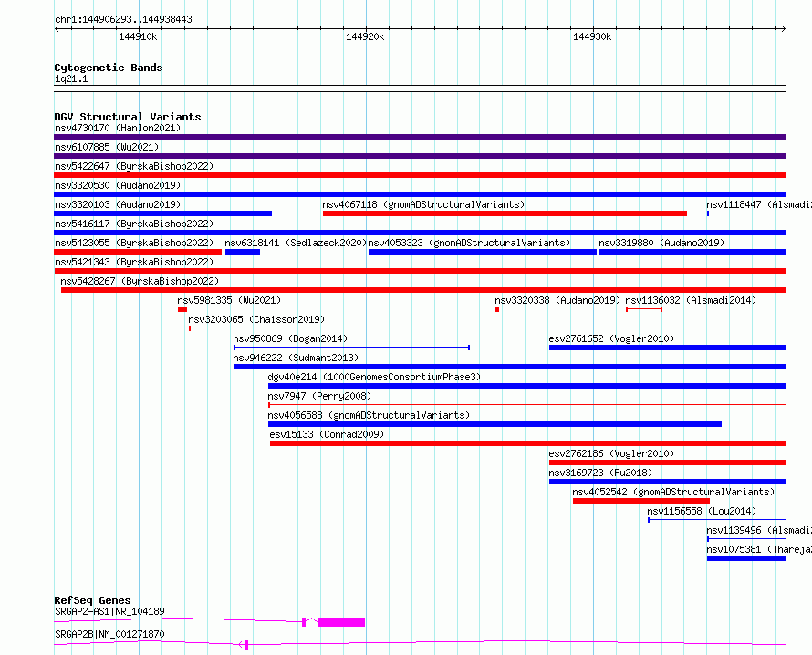Click nsv1136032 (Alsmadi2014) label
812x655 pixels.
pos(691,300)
